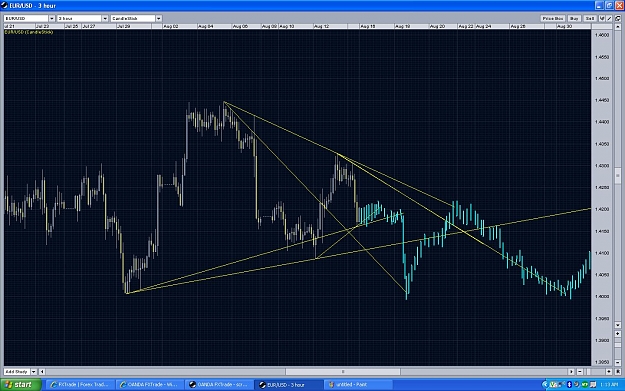Click the time zoom slider
Screen dimensions: 625x391
point(588,371)
